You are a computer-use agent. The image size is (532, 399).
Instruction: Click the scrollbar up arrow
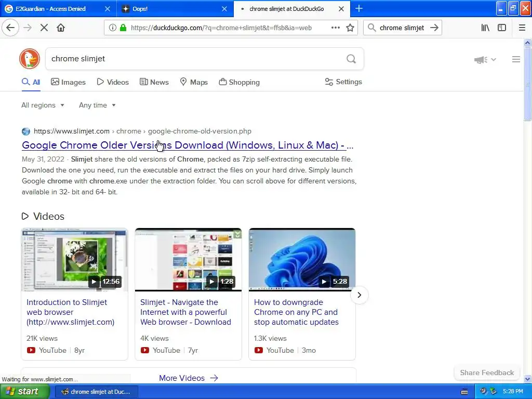pyautogui.click(x=527, y=43)
